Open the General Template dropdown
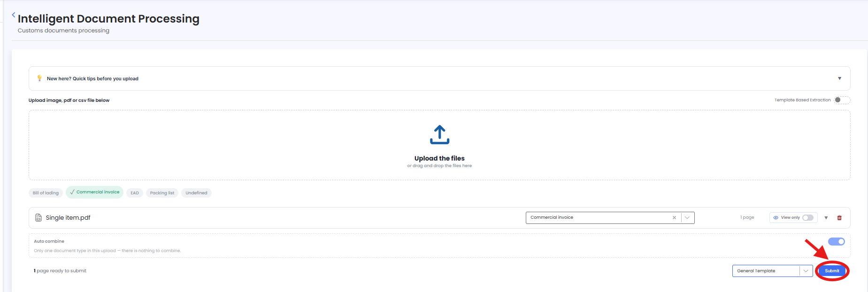 coord(772,271)
